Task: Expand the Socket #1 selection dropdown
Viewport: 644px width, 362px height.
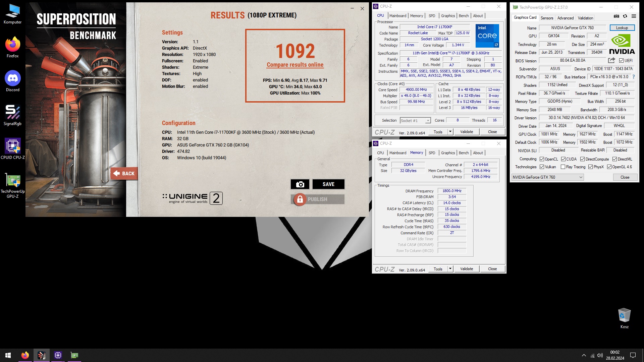Action: [x=428, y=121]
